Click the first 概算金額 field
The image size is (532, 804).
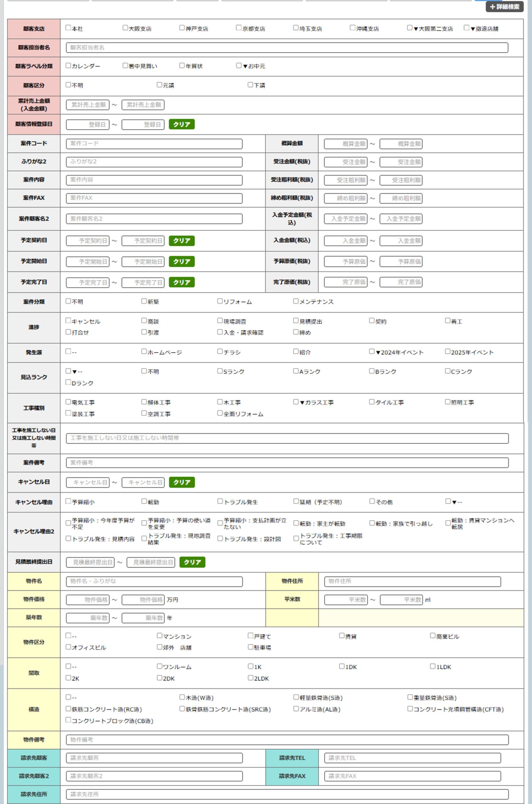coord(346,144)
